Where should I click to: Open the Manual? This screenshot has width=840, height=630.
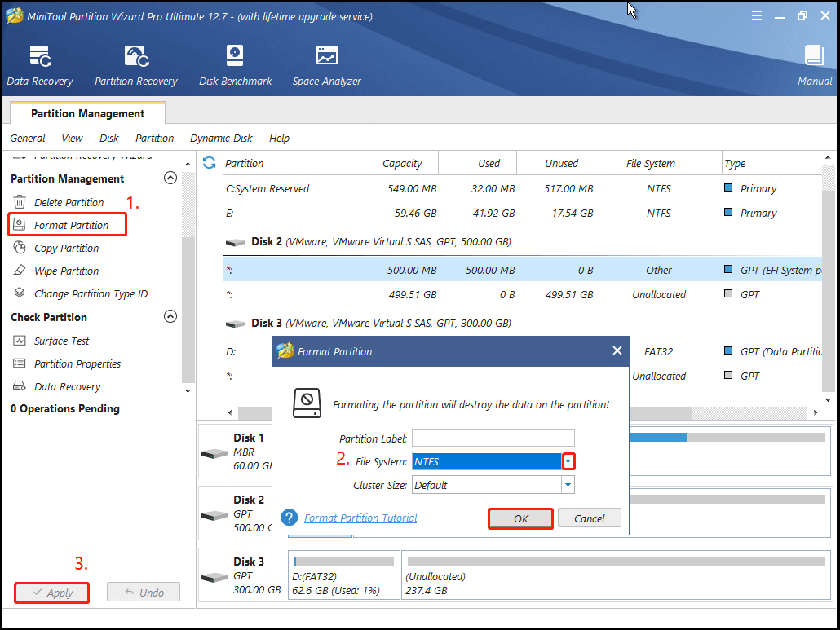point(814,66)
